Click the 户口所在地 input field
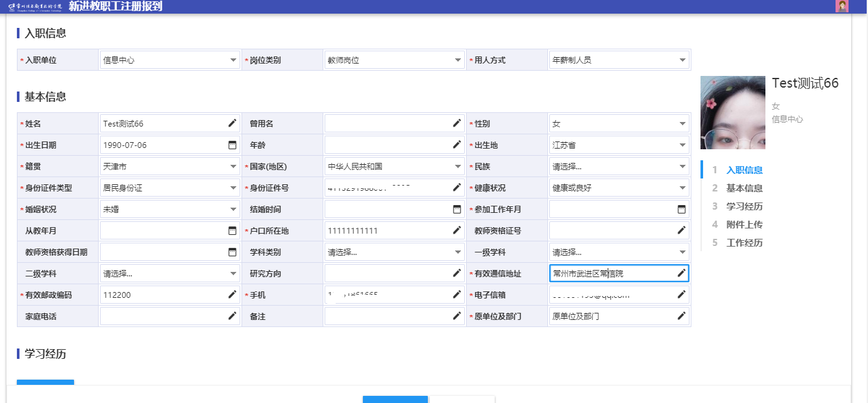 (387, 230)
